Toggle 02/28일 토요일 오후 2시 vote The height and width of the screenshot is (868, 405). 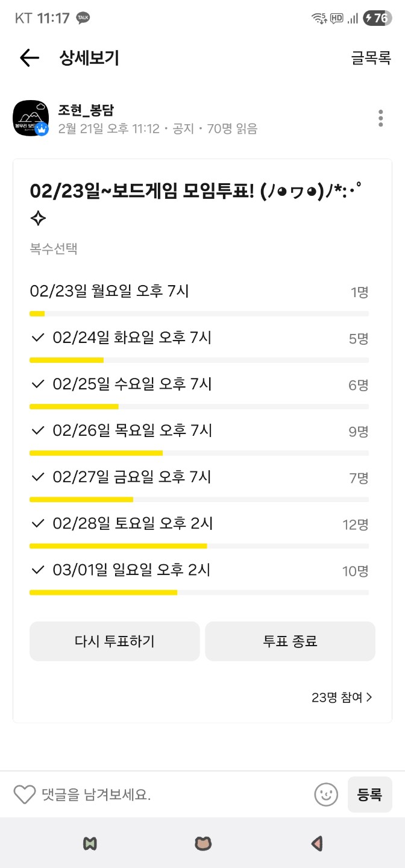39,524
